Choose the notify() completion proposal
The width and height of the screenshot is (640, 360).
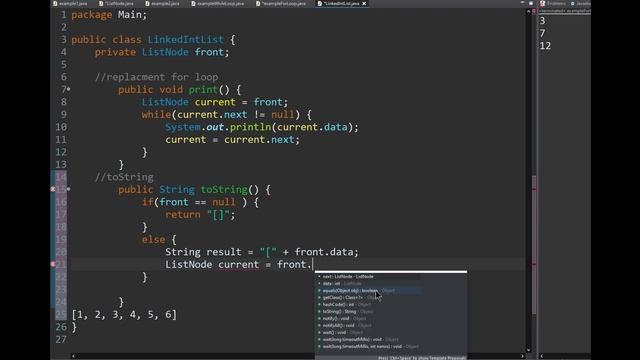tap(391, 318)
